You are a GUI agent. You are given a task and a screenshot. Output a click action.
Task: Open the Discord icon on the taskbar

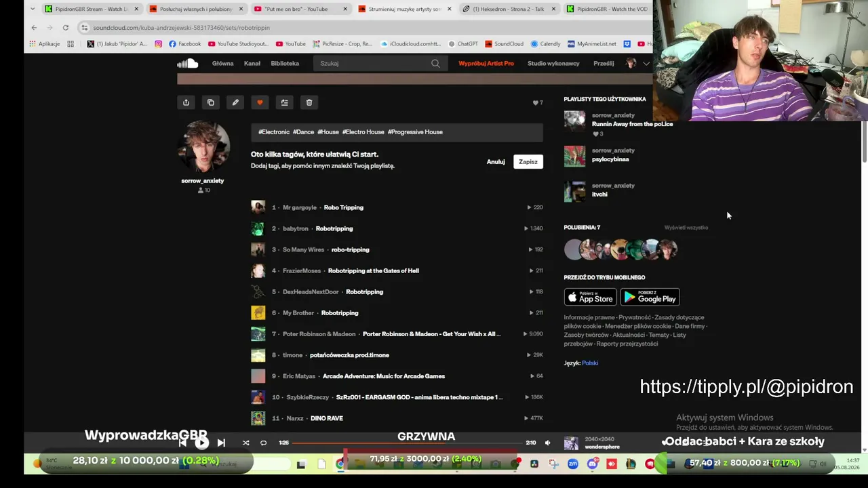click(593, 464)
